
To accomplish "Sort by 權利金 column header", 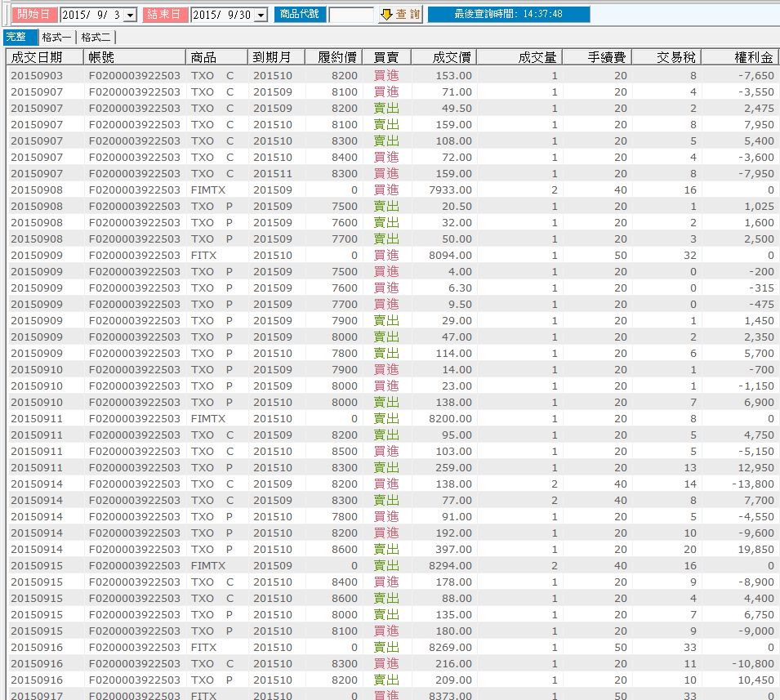I will [741, 57].
